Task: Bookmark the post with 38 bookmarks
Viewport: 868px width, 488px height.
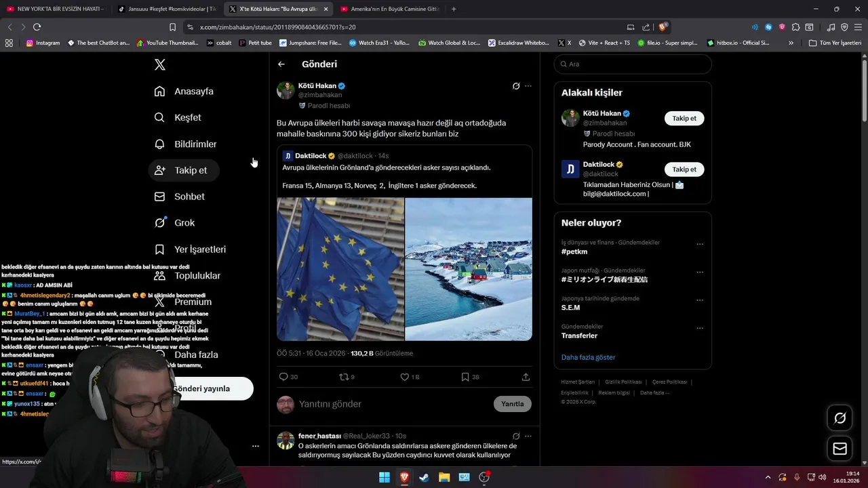Action: (x=465, y=377)
